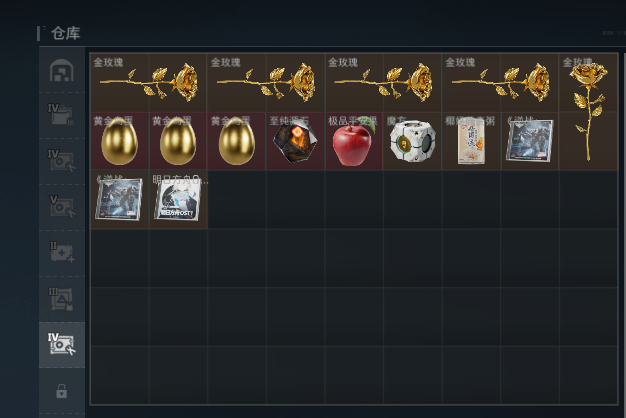Click the 《逆战》 album beside the porridge
Screen dimensions: 626x418
coord(530,141)
